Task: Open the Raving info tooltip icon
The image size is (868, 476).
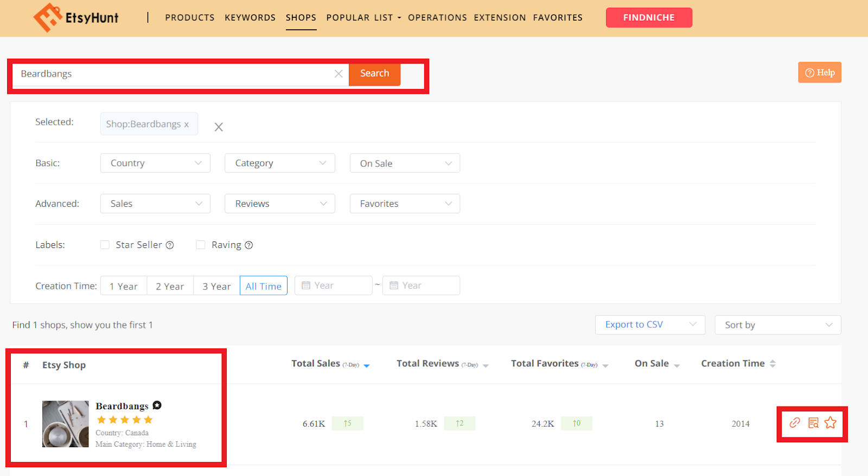Action: (x=249, y=245)
